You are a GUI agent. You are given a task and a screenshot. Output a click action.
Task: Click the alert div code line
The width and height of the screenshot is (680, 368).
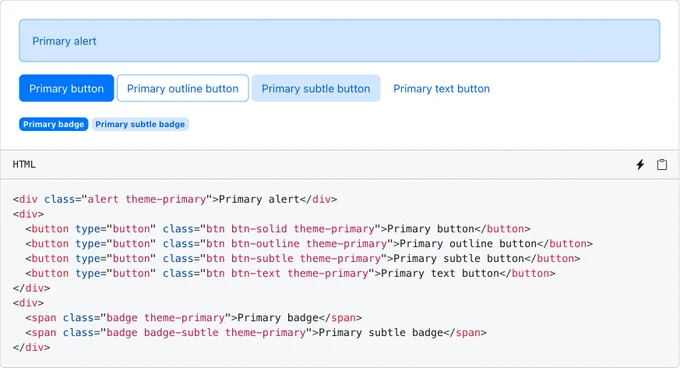click(x=175, y=199)
